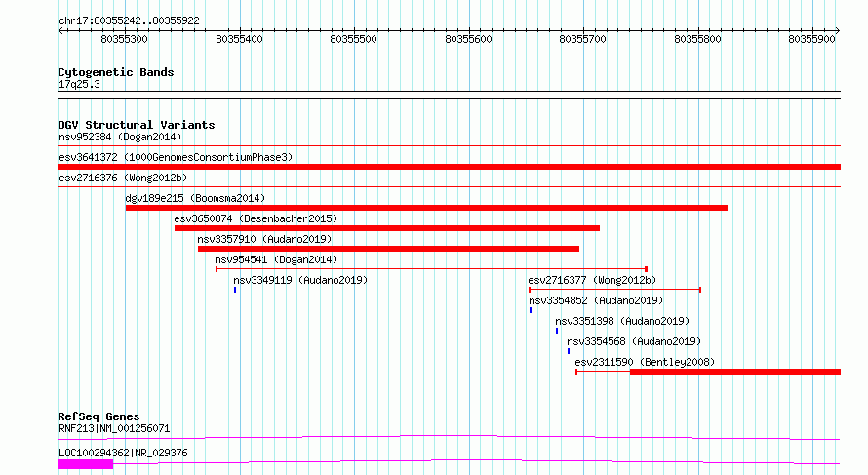Click the blue nsv3354568 insertion marker

point(569,351)
